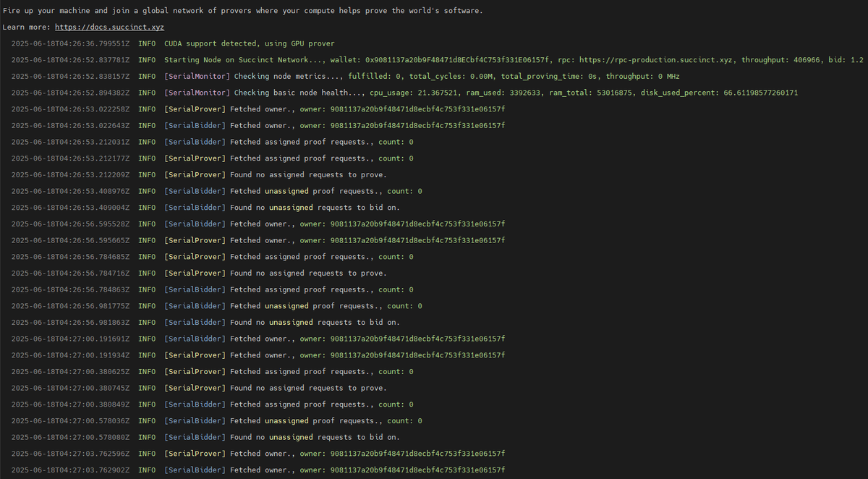Click [SerialProver] tag in the 04:26:53.022258Z row

click(x=195, y=109)
